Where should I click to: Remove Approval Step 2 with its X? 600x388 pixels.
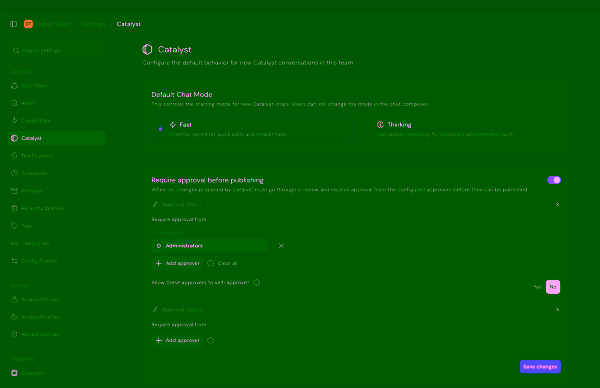pyautogui.click(x=557, y=310)
